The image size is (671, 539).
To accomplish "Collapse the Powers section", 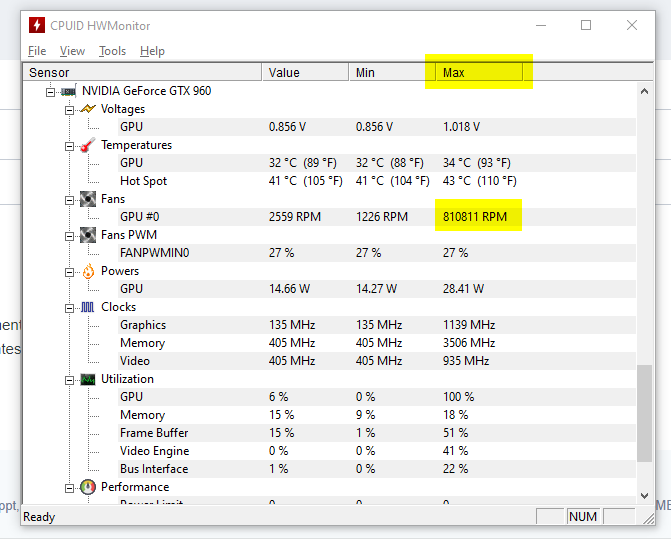I will pyautogui.click(x=69, y=272).
